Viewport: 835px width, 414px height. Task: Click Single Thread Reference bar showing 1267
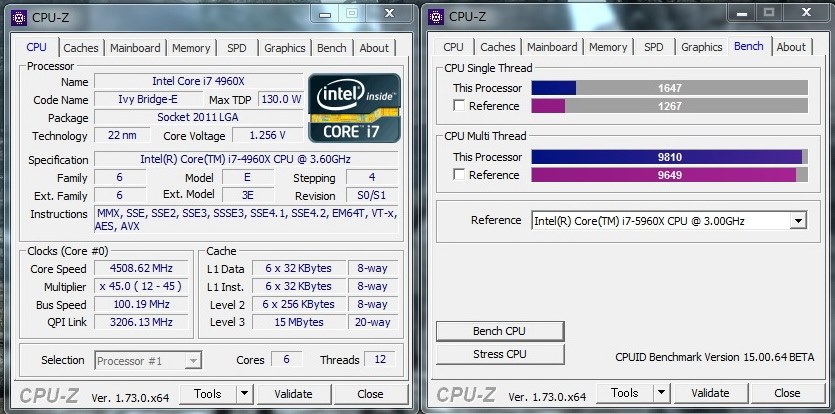669,105
